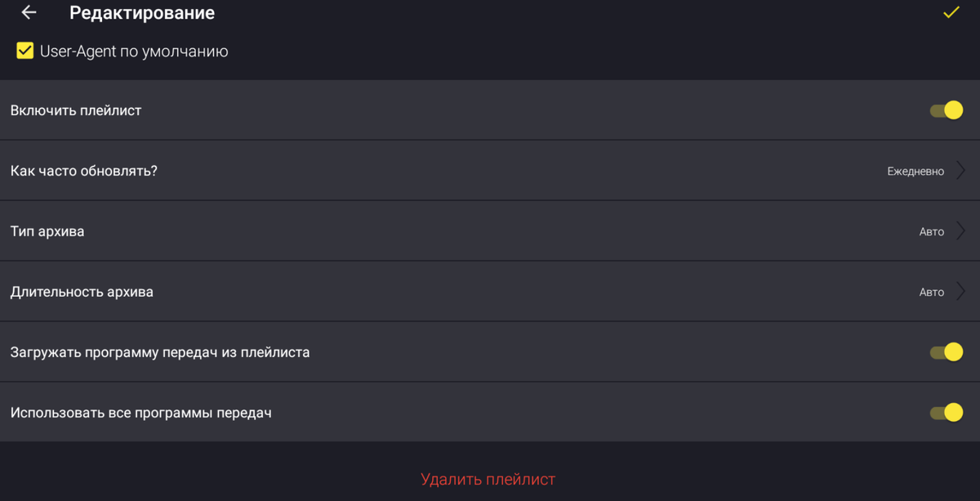This screenshot has height=501, width=980.
Task: Disable loading TV guide from playlist
Action: point(947,352)
